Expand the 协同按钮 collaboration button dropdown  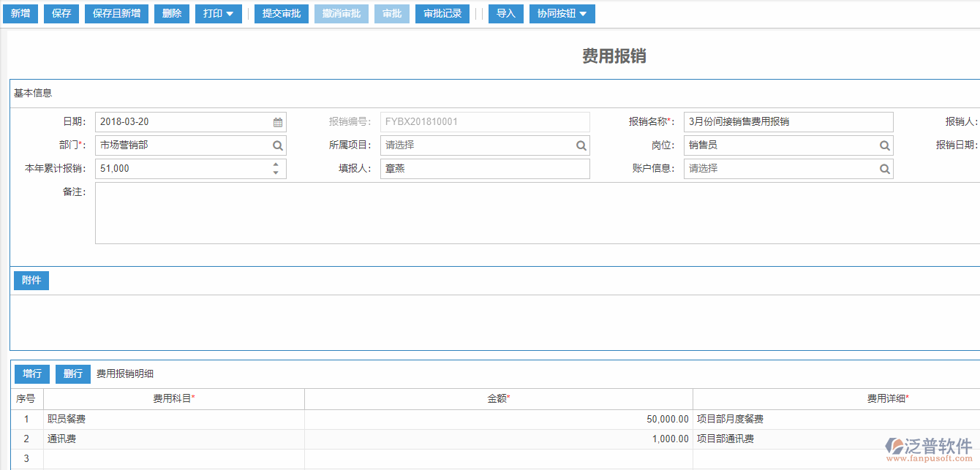pyautogui.click(x=562, y=13)
